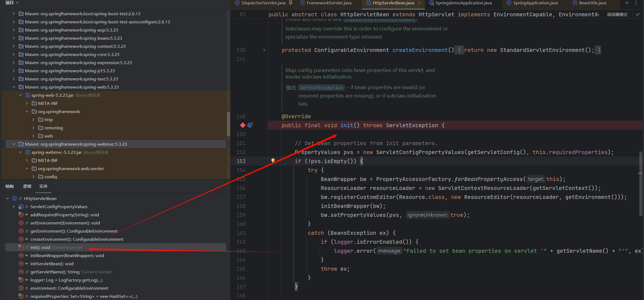Click the ServletException link in the doc comment
The image size is (644, 300).
(x=321, y=87)
